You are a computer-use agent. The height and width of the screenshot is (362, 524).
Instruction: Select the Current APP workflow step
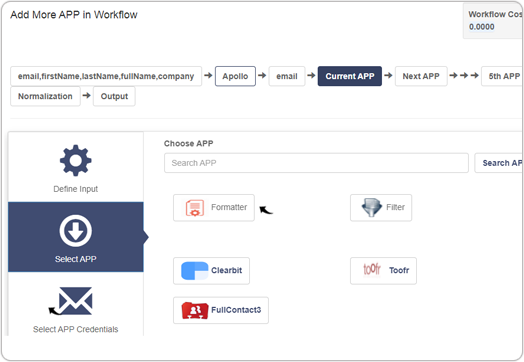point(350,76)
